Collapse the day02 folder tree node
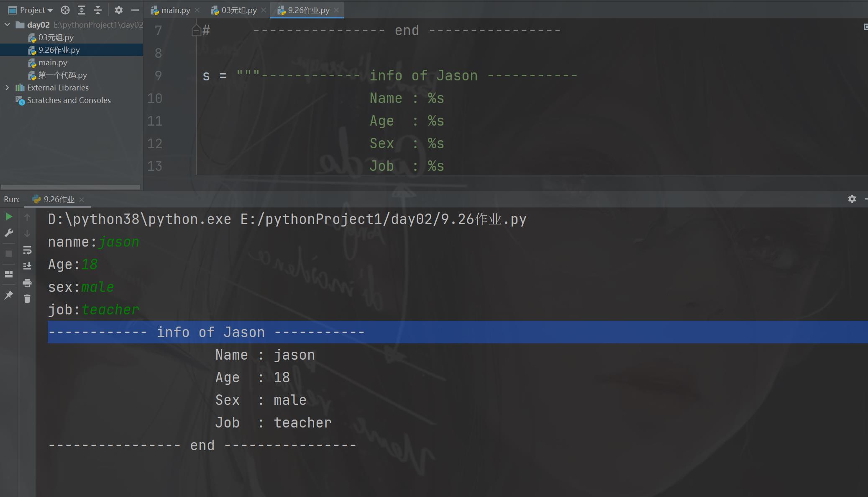The height and width of the screenshot is (497, 868). click(x=7, y=25)
